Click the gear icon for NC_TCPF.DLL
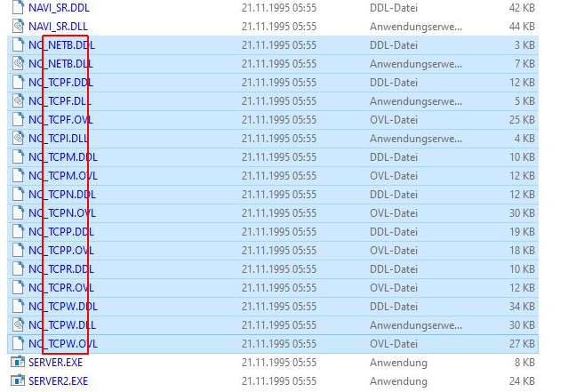The width and height of the screenshot is (576, 392). point(18,101)
